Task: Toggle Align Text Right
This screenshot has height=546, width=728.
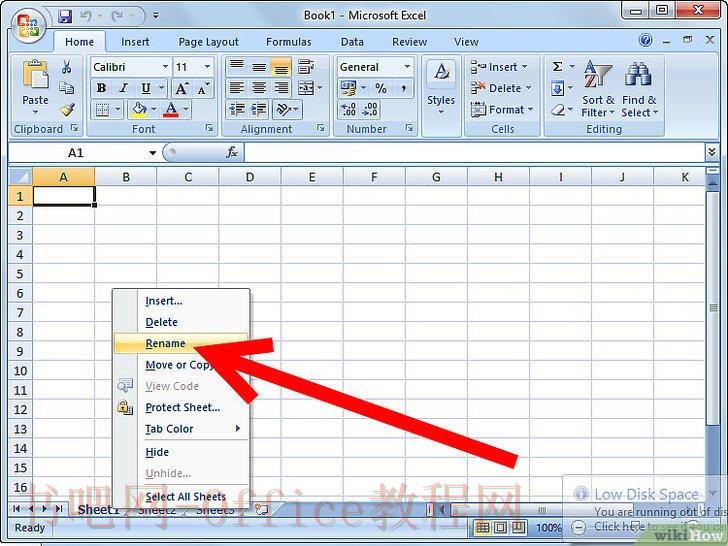Action: click(281, 88)
